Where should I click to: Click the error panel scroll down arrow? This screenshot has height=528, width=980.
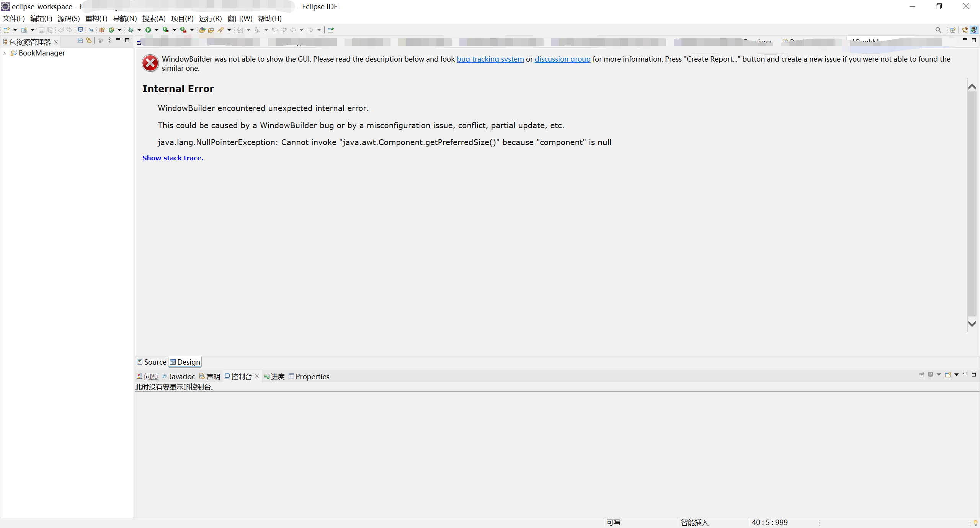(x=972, y=324)
